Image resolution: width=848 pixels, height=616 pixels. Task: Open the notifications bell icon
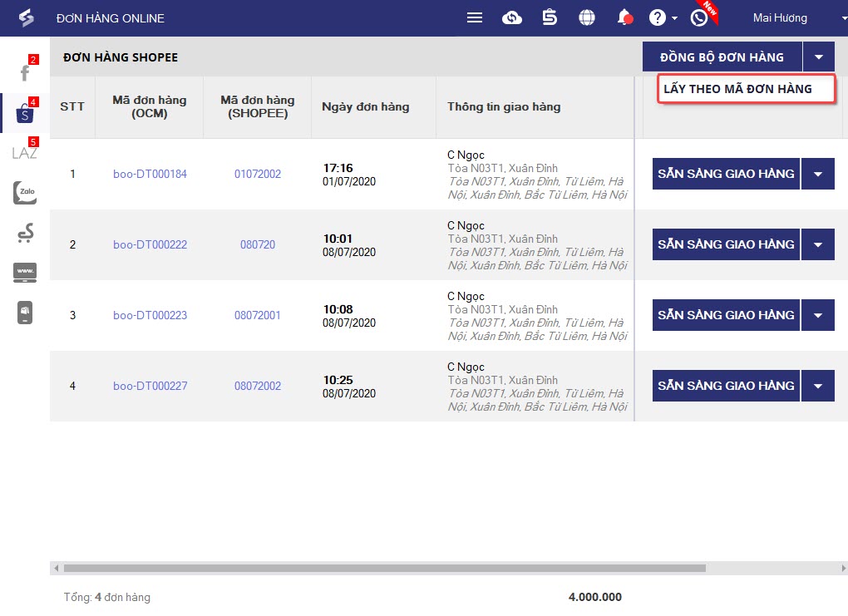coord(624,17)
